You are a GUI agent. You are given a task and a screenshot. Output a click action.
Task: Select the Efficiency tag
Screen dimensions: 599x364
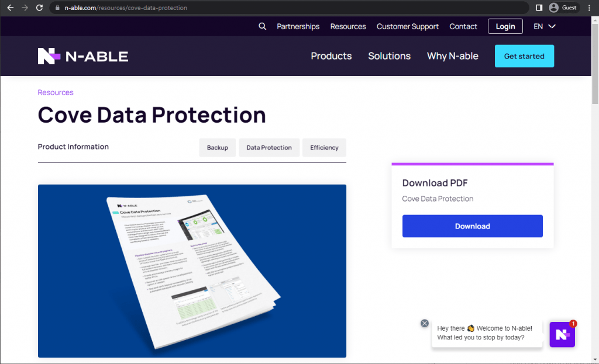pyautogui.click(x=324, y=148)
